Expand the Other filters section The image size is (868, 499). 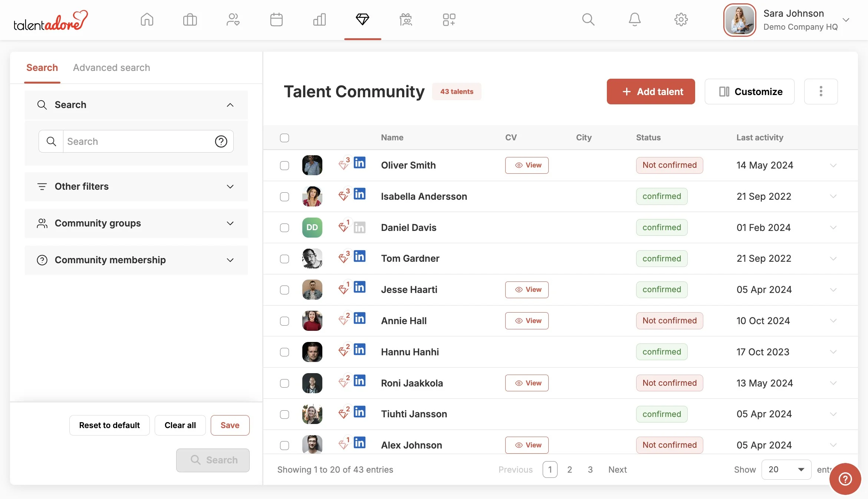pos(136,186)
